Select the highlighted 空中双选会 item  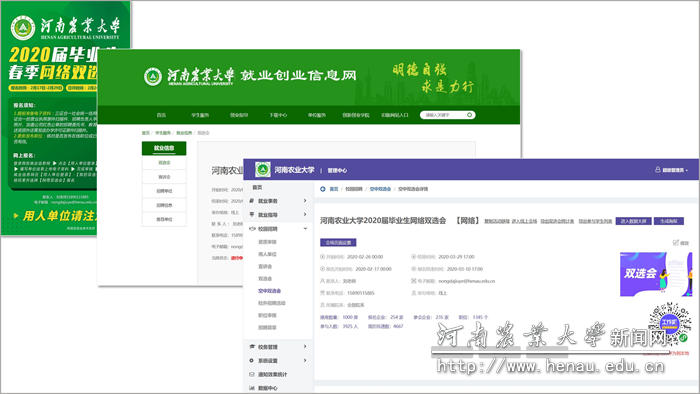[x=270, y=291]
